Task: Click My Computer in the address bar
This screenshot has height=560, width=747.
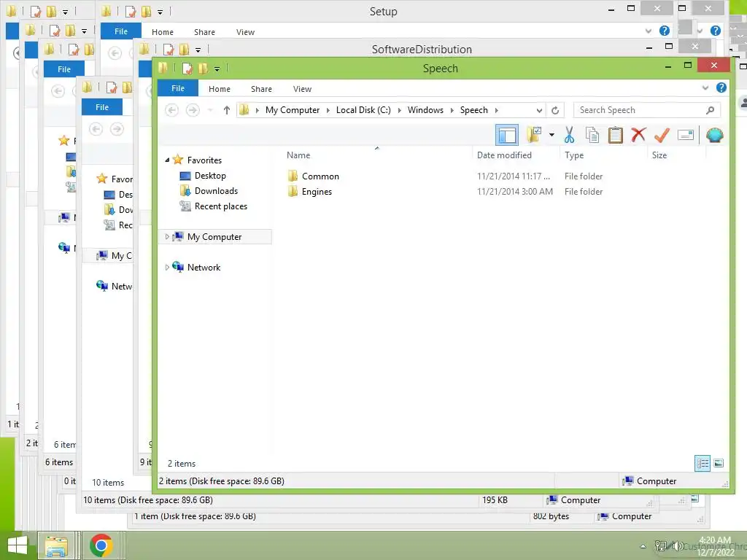Action: coord(293,110)
